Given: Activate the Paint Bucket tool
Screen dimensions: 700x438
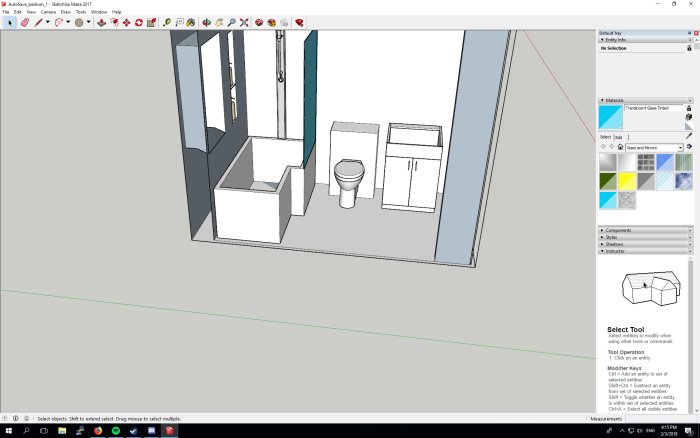Looking at the screenshot, I should tap(191, 22).
